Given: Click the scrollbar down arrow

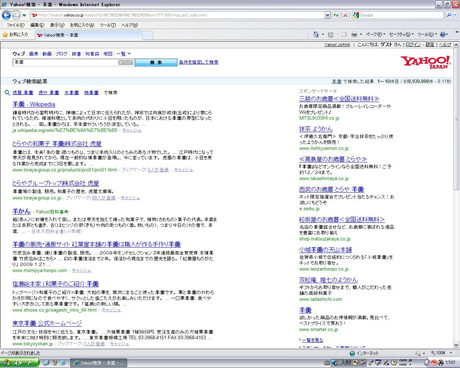Looking at the screenshot, I should (x=456, y=345).
